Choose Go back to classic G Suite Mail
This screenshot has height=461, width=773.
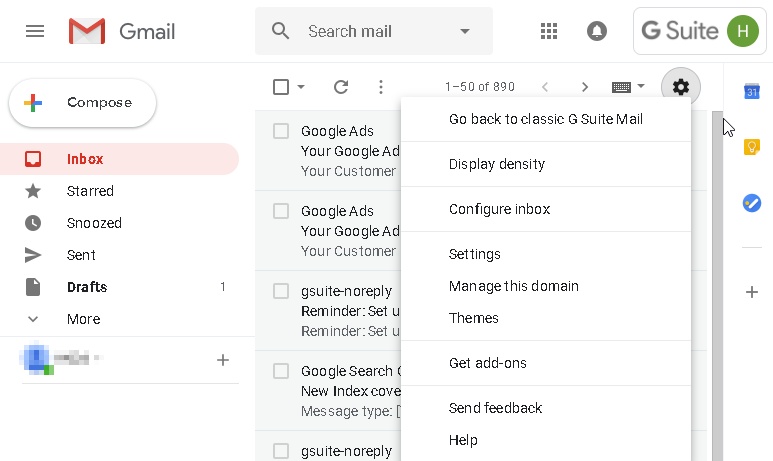pyautogui.click(x=546, y=119)
